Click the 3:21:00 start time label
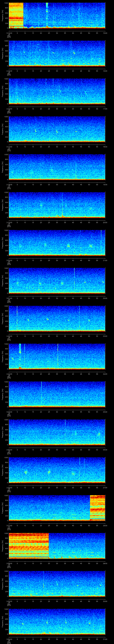 click(9, 298)
